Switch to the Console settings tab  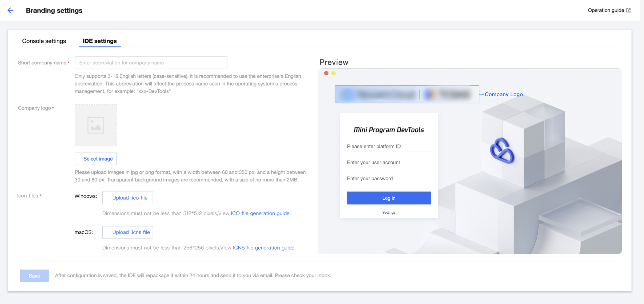click(44, 41)
